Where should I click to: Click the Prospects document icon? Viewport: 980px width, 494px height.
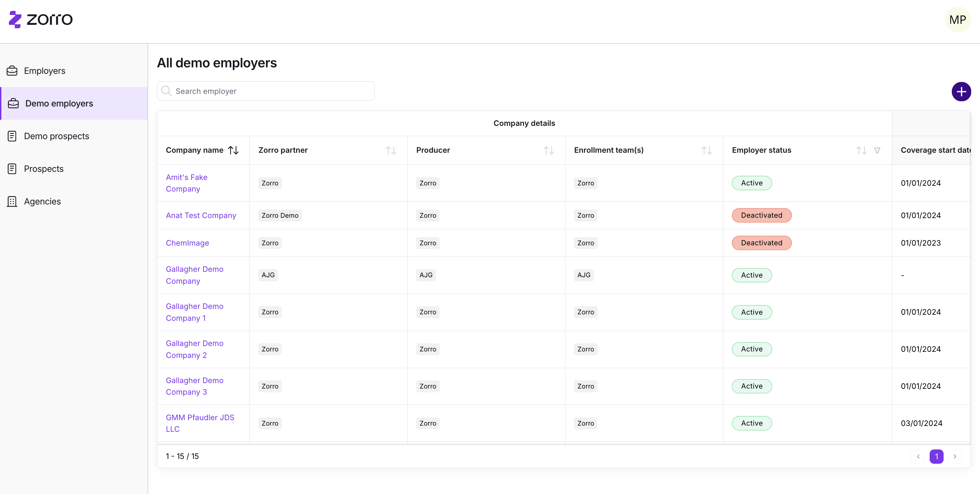[x=12, y=169]
